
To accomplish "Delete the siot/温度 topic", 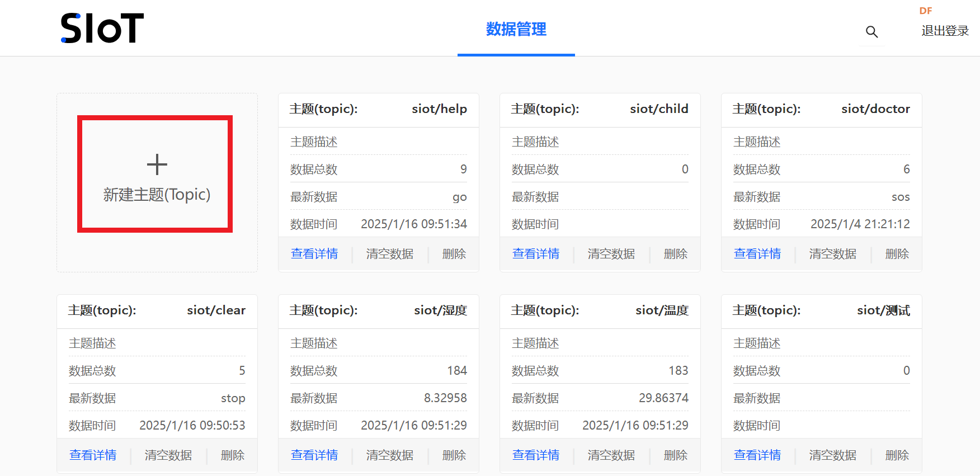I will [676, 455].
